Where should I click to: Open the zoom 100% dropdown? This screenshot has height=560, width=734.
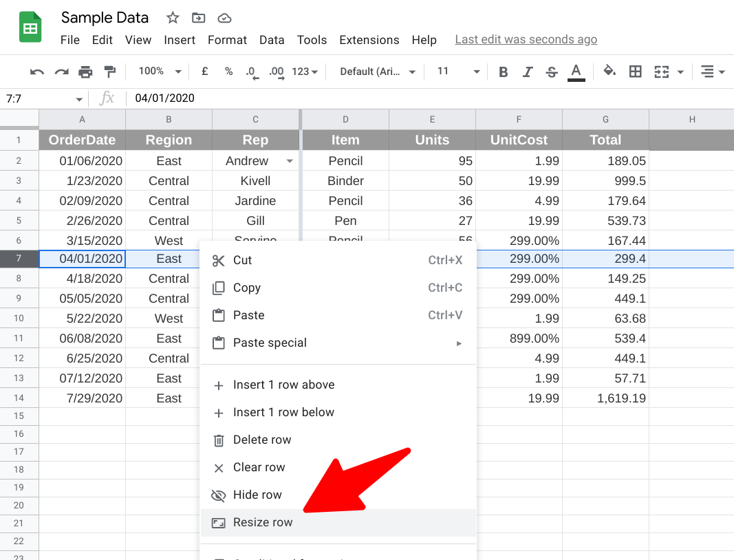pos(160,71)
